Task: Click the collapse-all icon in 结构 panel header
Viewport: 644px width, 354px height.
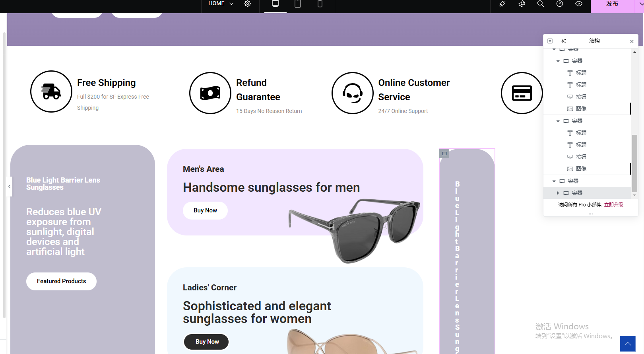Action: (x=550, y=41)
